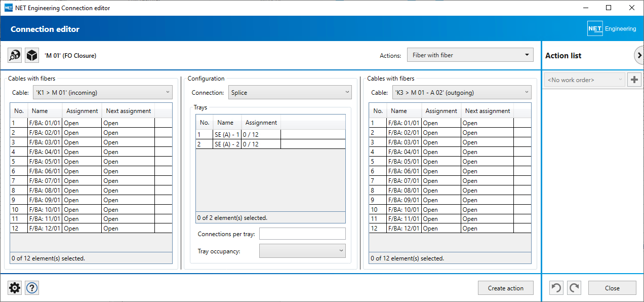Screen dimensions: 644x302
Task: Sort incoming table by Assignment column header
Action: pyautogui.click(x=82, y=110)
